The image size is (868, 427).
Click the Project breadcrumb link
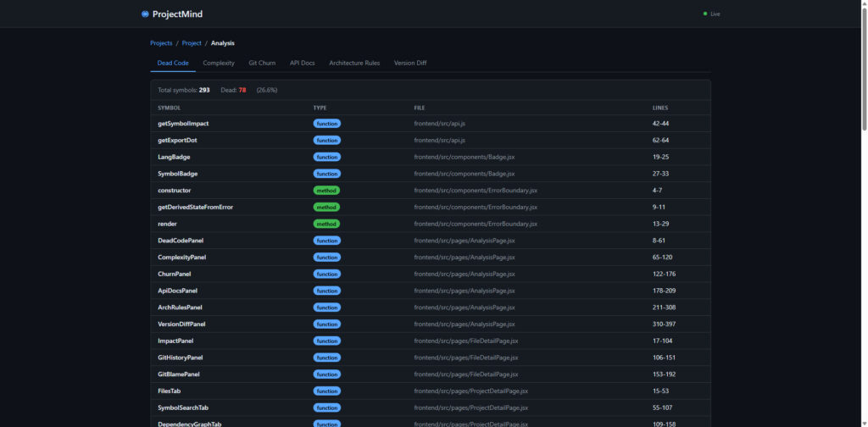tap(192, 43)
